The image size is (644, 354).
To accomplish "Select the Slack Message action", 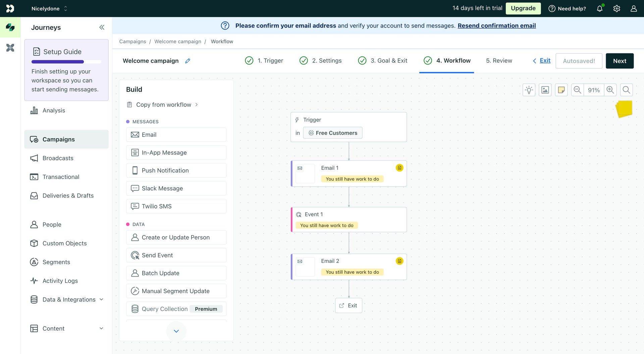I will coord(176,188).
